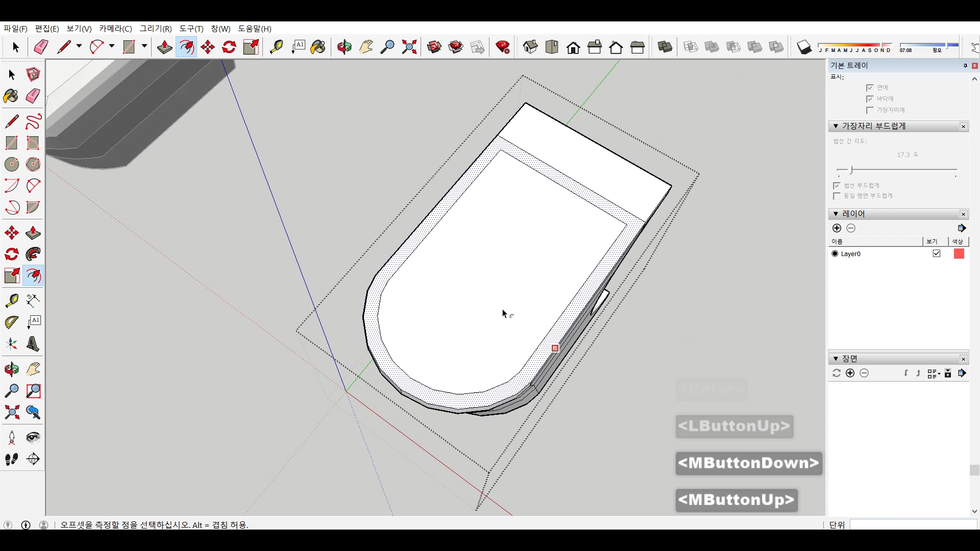Click the Add Layer plus icon
This screenshot has width=980, height=551.
[x=837, y=228]
